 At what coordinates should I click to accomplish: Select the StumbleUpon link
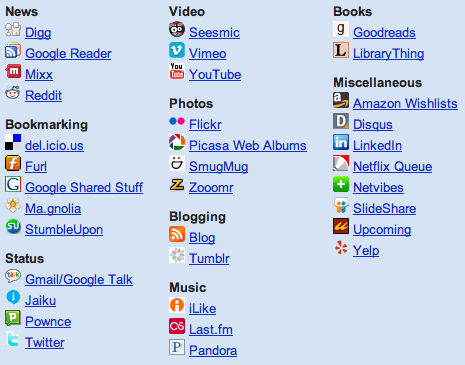(x=64, y=230)
